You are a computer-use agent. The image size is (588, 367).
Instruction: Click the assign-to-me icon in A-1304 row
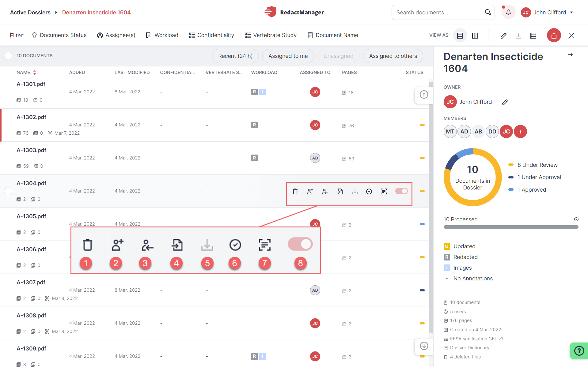coord(325,191)
